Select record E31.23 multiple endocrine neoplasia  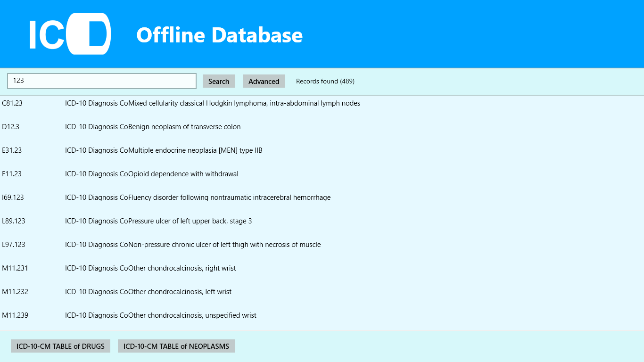coord(164,150)
